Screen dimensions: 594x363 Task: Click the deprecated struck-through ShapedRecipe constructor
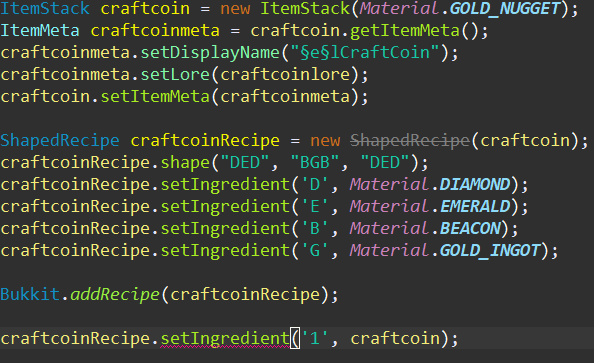coord(410,141)
